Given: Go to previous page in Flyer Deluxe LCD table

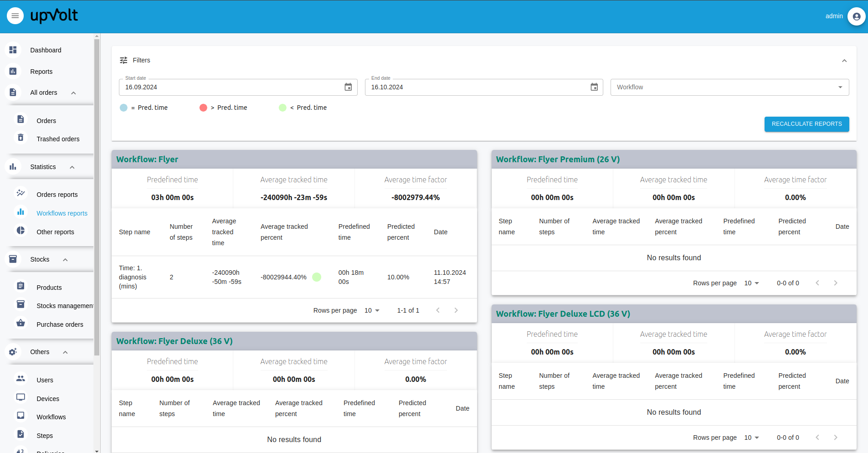Looking at the screenshot, I should coord(817,438).
